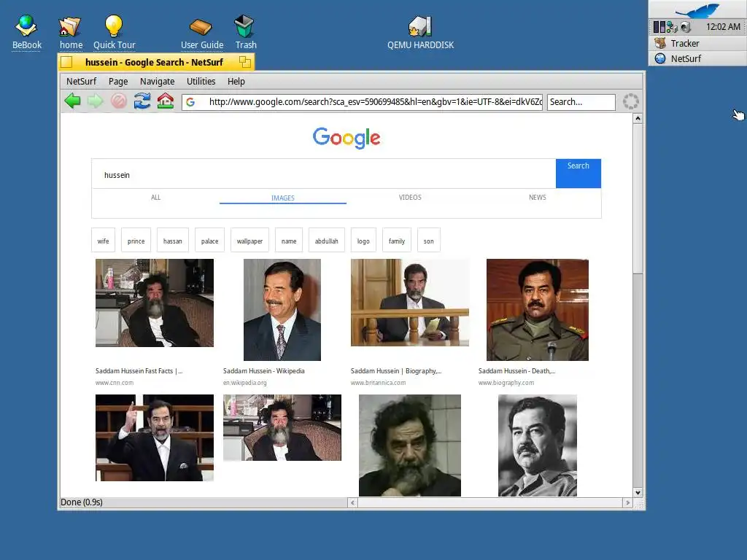Open the BeBook desktop icon
The image size is (747, 560).
tap(27, 32)
